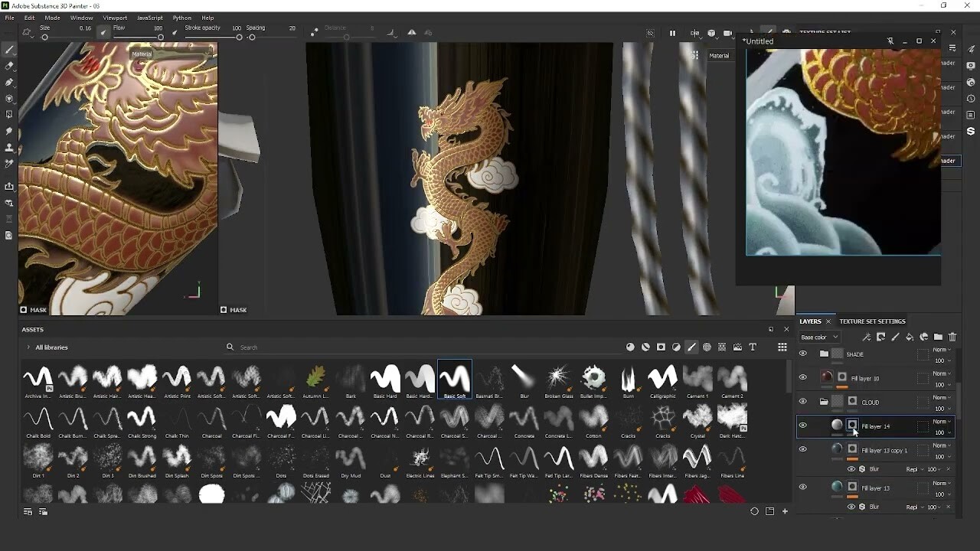
Task: Click the Smart Materials filter icon
Action: 645,347
